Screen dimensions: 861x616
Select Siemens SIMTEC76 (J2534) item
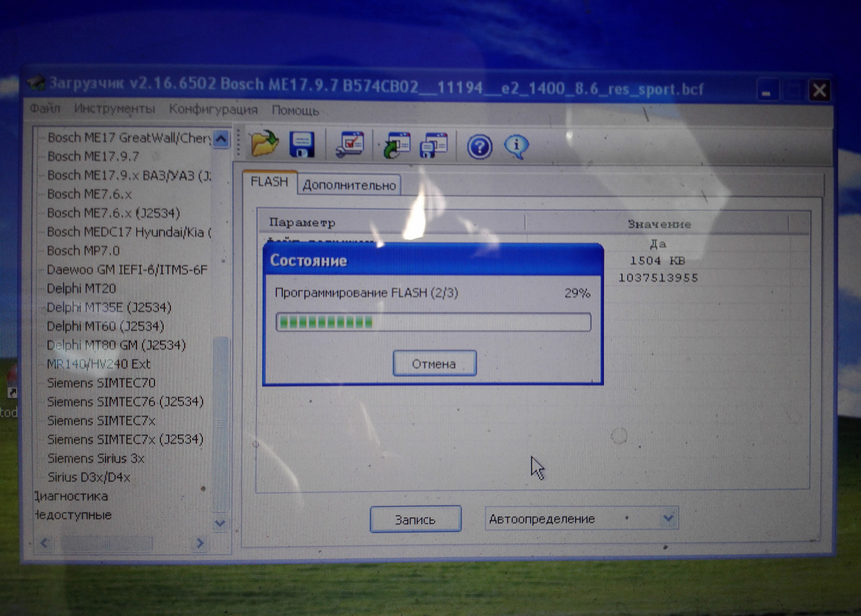pos(126,402)
